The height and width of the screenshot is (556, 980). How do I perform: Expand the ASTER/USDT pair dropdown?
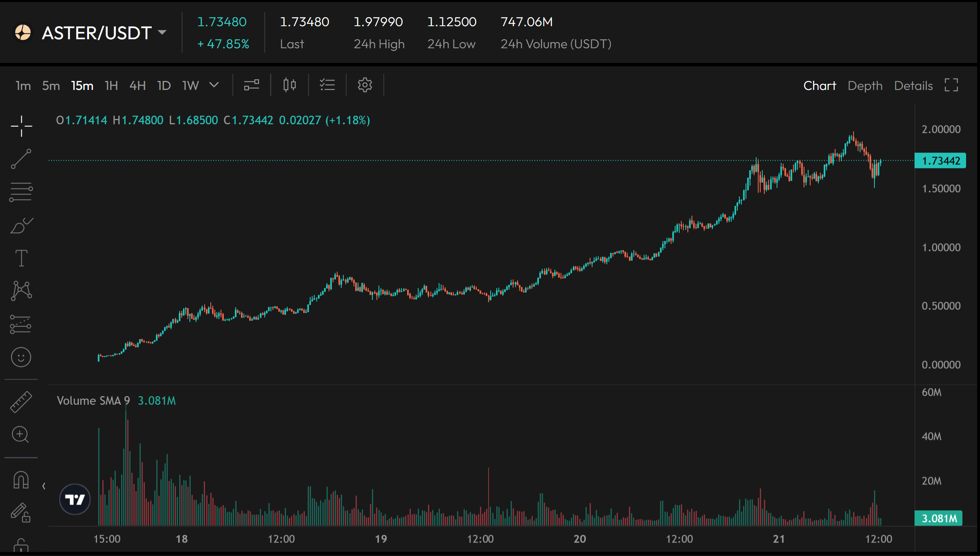point(162,33)
